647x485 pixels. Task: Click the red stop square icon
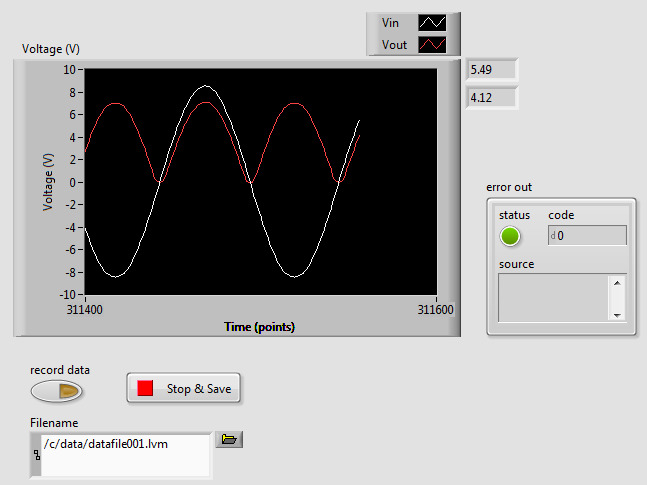pos(145,388)
